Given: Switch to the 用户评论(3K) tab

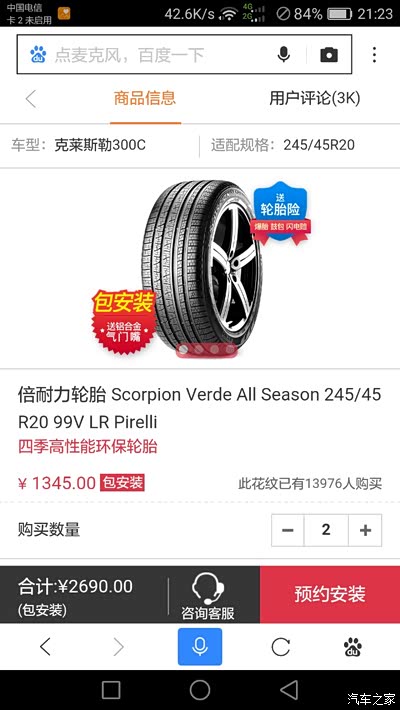Looking at the screenshot, I should 315,98.
